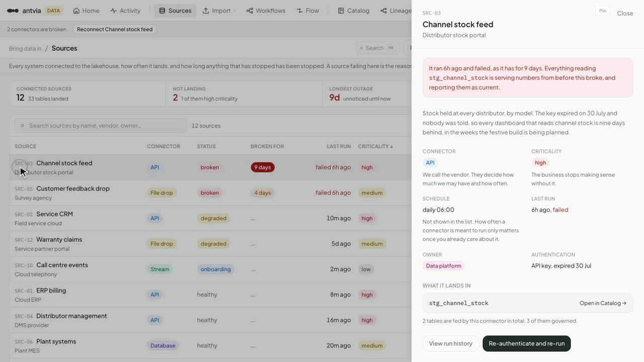Click the onboarding status badge
Image resolution: width=644 pixels, height=362 pixels.
[x=215, y=269]
